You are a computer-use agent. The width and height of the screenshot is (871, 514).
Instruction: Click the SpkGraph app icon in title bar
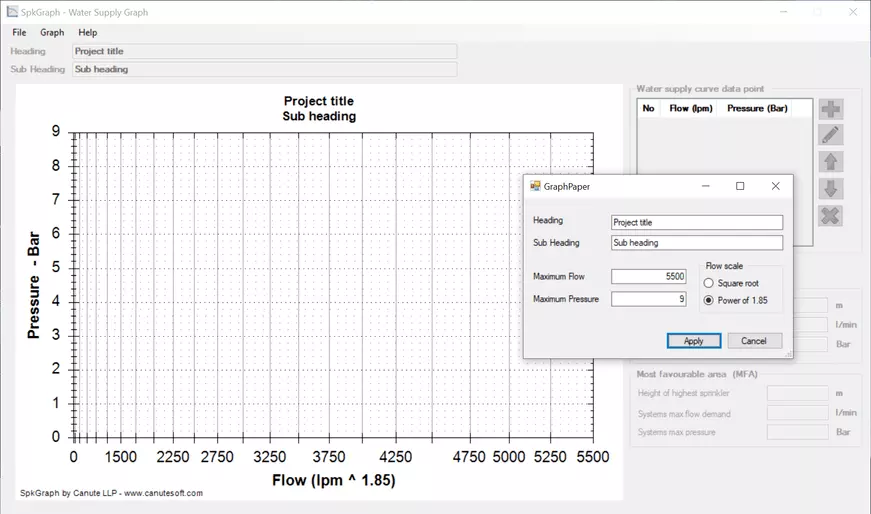tap(12, 12)
